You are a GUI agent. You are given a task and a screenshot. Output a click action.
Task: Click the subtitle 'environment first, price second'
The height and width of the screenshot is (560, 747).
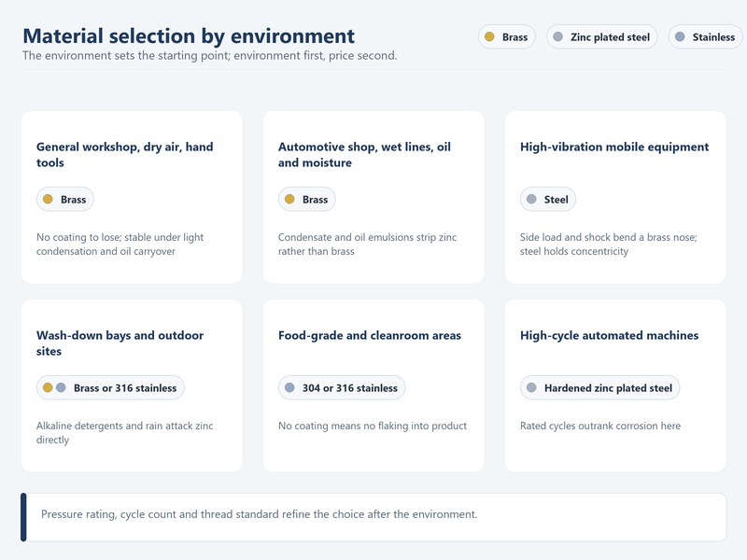click(x=315, y=55)
